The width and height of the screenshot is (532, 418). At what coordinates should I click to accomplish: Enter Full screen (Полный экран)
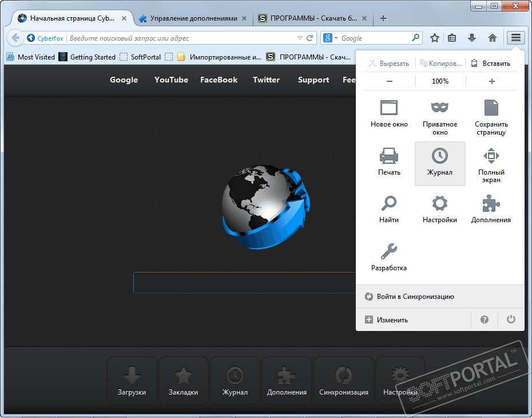[491, 165]
